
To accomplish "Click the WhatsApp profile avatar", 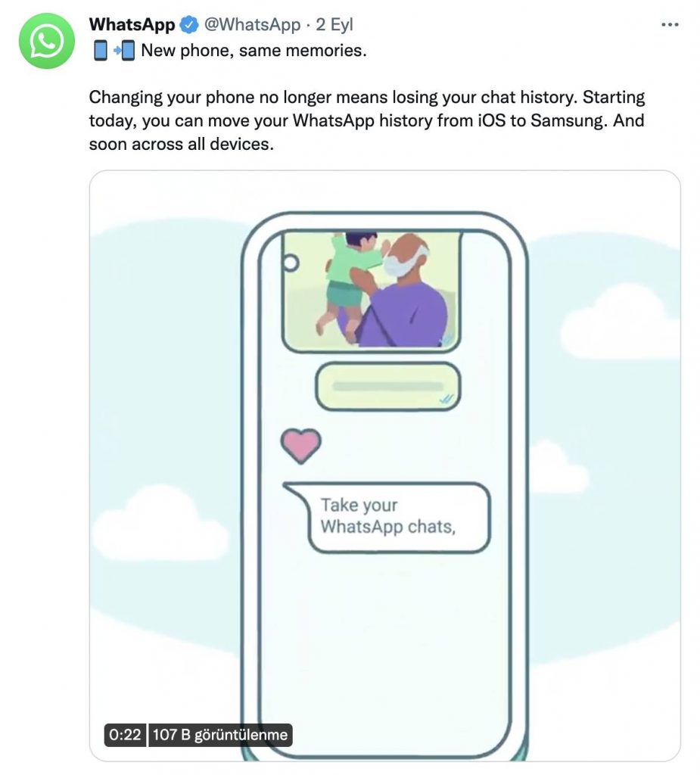I will click(x=46, y=42).
